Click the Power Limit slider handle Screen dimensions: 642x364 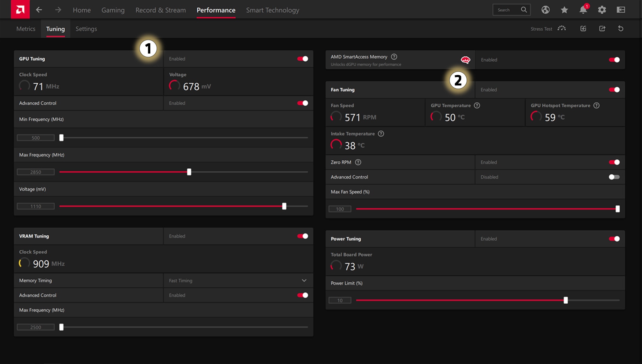pos(566,300)
